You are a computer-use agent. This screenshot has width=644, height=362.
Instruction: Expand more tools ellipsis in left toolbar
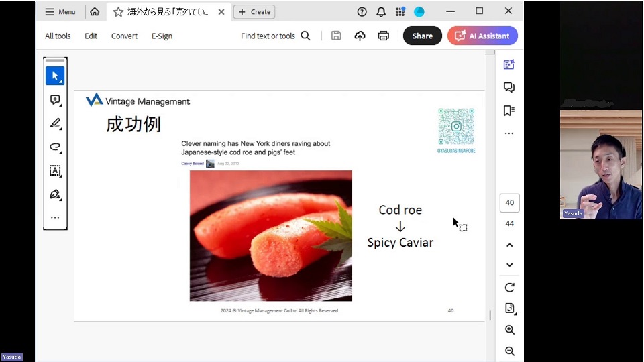click(x=55, y=218)
